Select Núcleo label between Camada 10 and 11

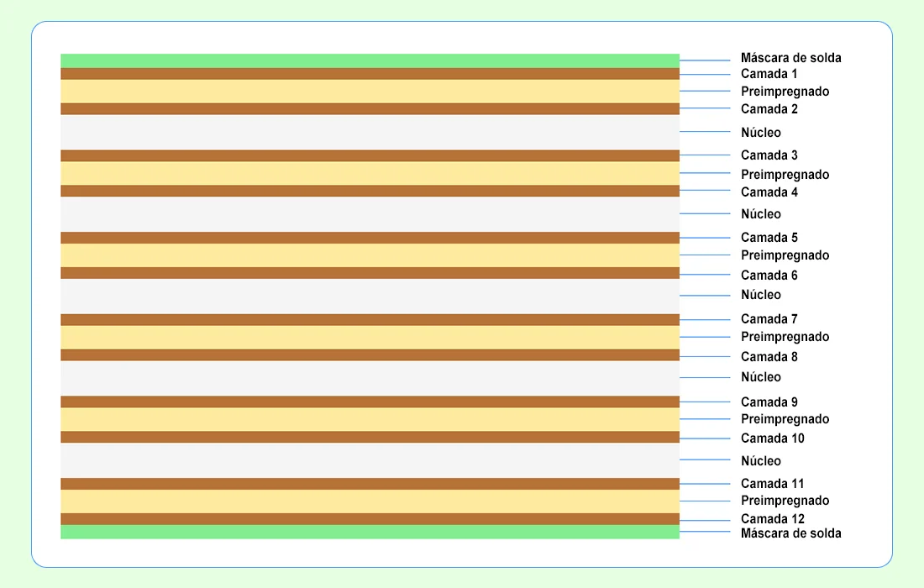[760, 461]
